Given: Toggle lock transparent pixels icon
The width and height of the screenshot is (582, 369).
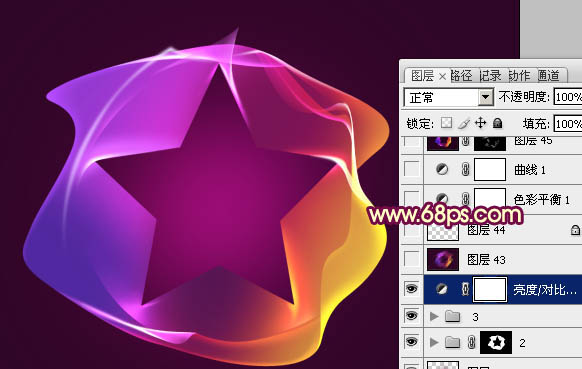Looking at the screenshot, I should [x=447, y=123].
